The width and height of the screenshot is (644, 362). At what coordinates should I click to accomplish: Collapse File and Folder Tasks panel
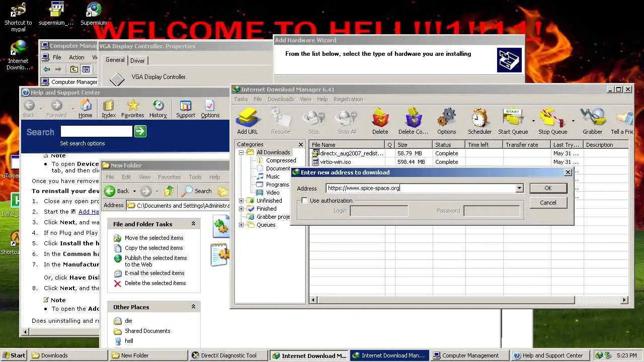pyautogui.click(x=193, y=224)
